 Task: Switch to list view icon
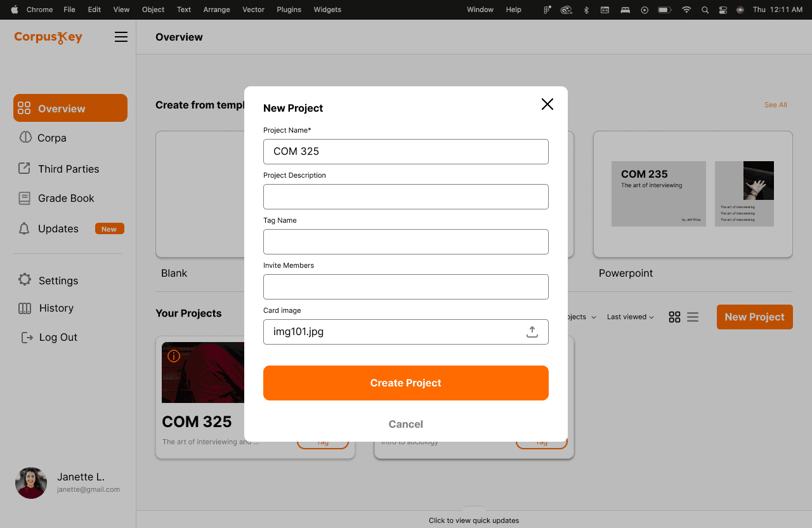(x=693, y=317)
